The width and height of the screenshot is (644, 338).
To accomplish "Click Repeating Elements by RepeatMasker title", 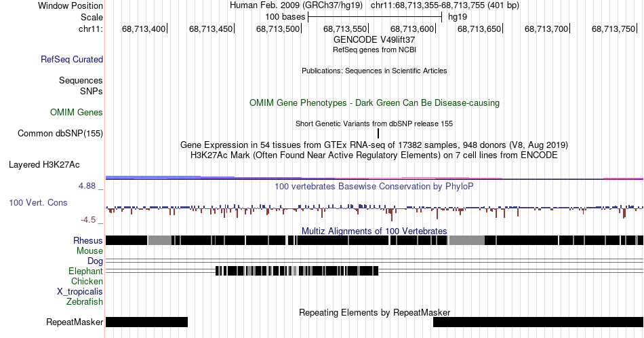I will tap(374, 312).
